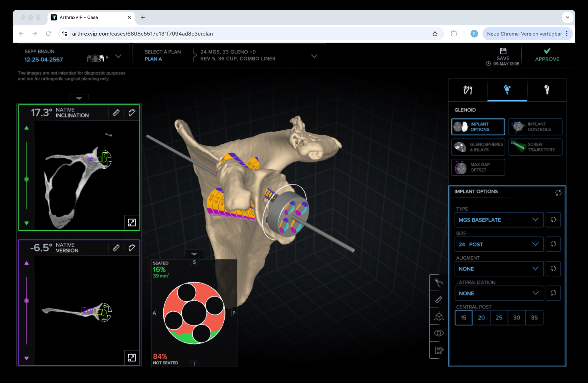Toggle visibility eye in viewport toolbar
The image size is (588, 383).
click(x=439, y=333)
